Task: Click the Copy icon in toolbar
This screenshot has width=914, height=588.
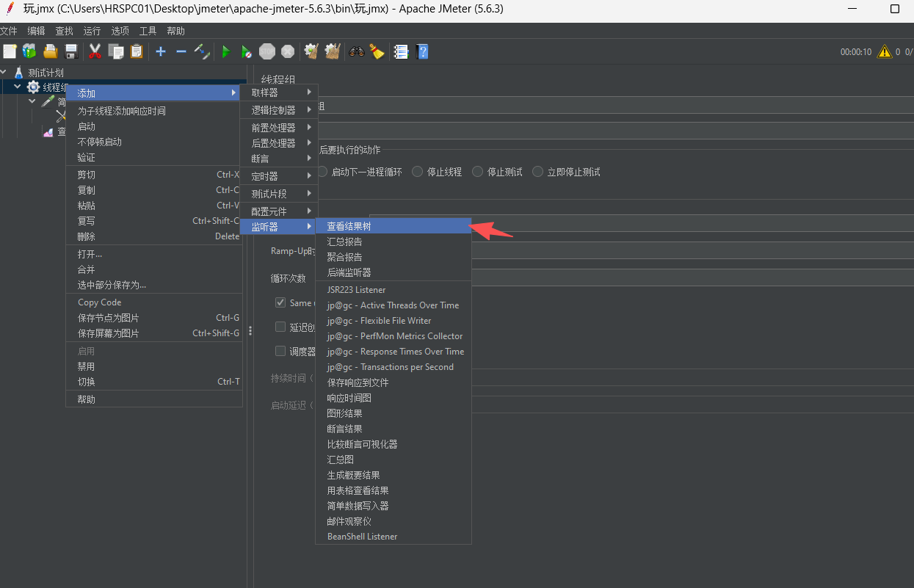Action: pyautogui.click(x=116, y=51)
